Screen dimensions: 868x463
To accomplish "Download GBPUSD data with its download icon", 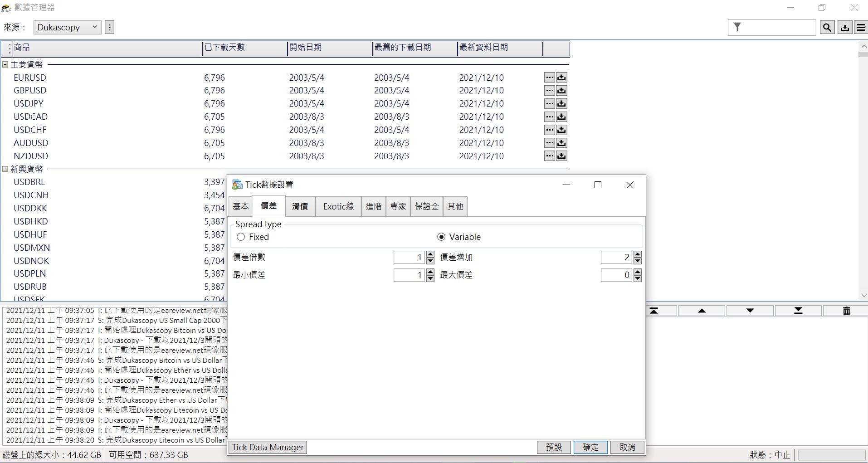I will 561,91.
